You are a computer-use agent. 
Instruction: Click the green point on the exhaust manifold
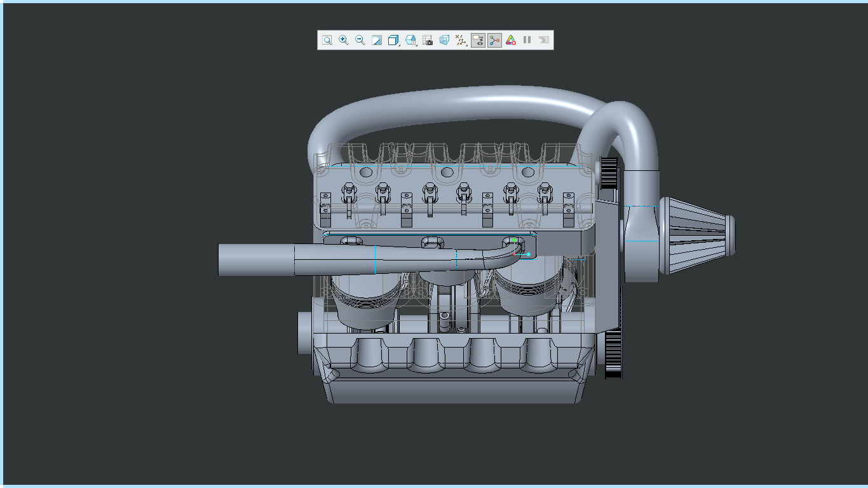coord(513,240)
